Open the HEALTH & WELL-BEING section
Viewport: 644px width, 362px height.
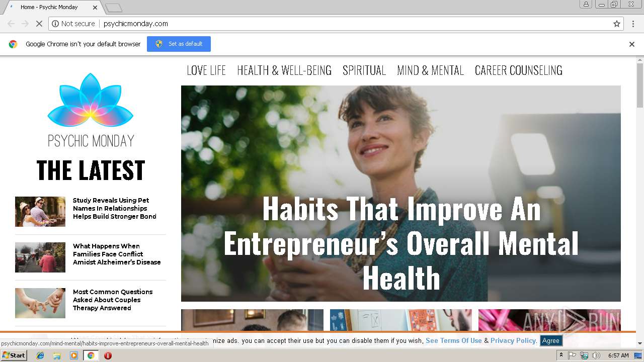click(284, 70)
